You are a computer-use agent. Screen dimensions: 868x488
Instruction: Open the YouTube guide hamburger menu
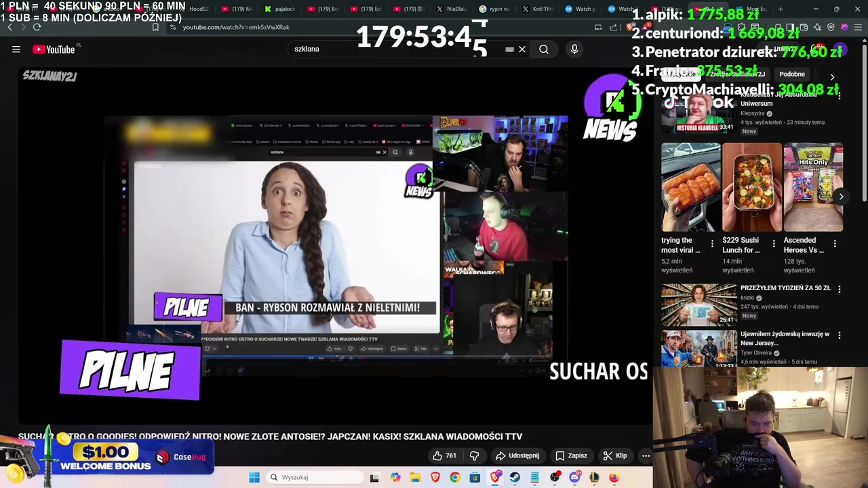coord(16,49)
